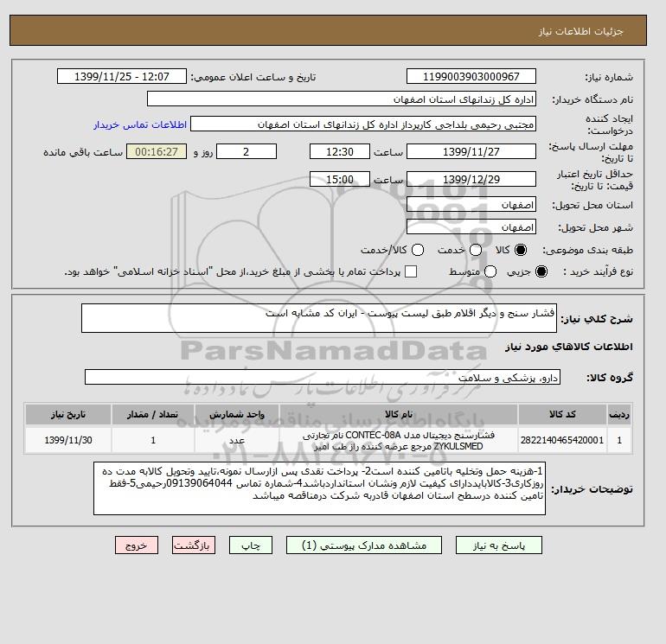Select the متوسط purchase type radio

(490, 271)
